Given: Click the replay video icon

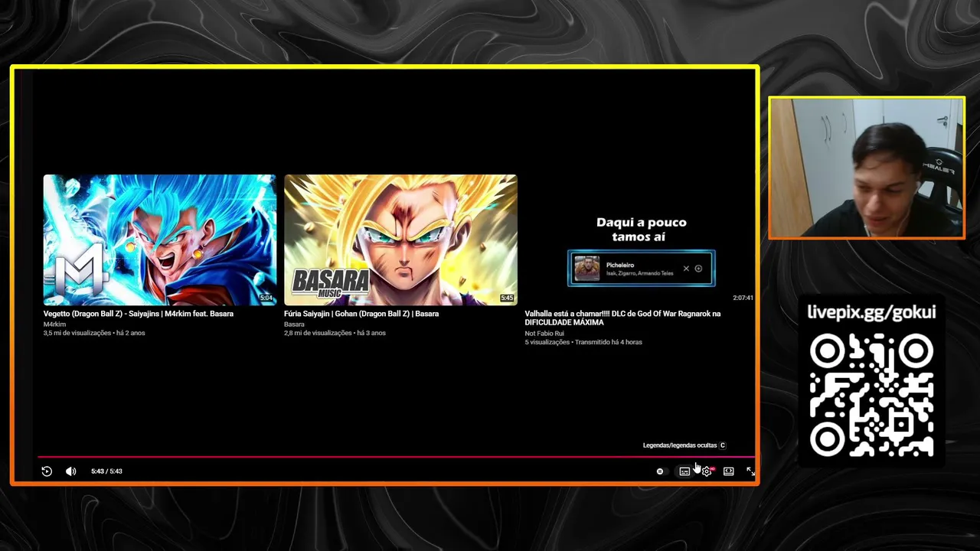Looking at the screenshot, I should click(x=47, y=471).
